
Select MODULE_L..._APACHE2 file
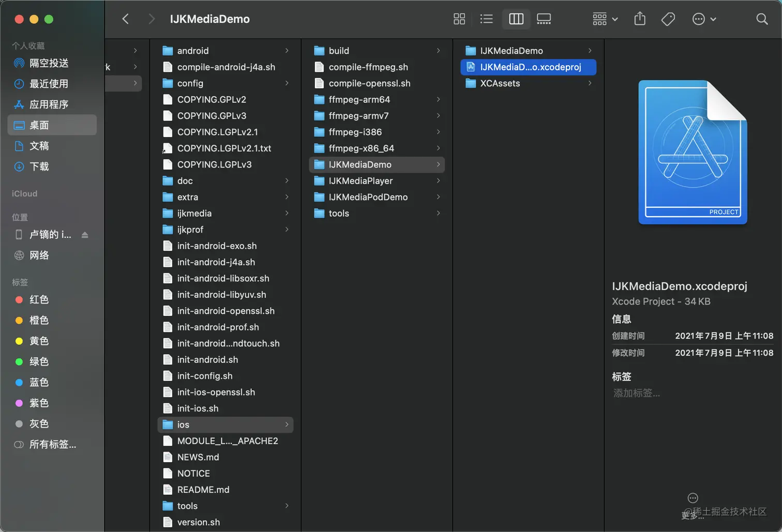click(x=225, y=441)
